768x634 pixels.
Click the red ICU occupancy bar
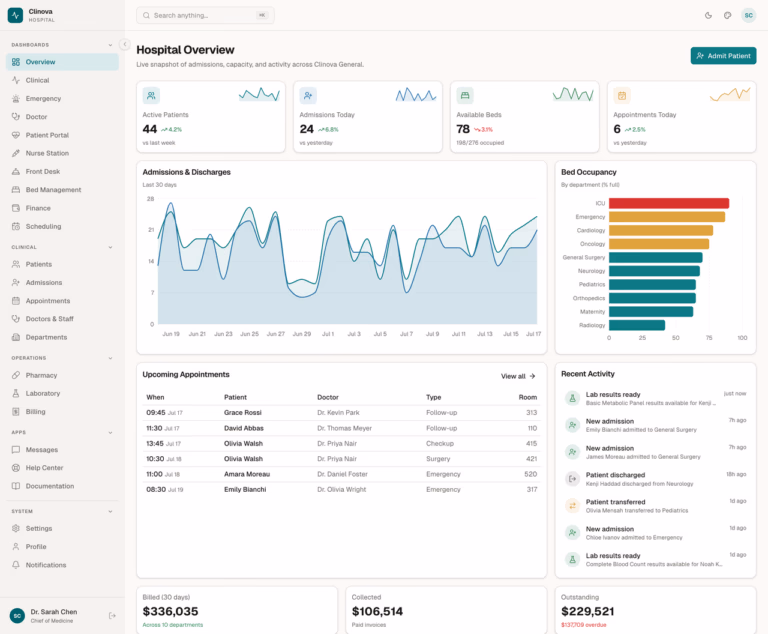tap(669, 203)
